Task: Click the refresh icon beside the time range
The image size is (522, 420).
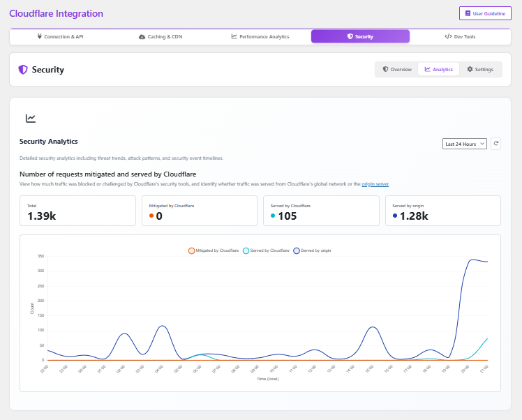Action: pyautogui.click(x=495, y=144)
